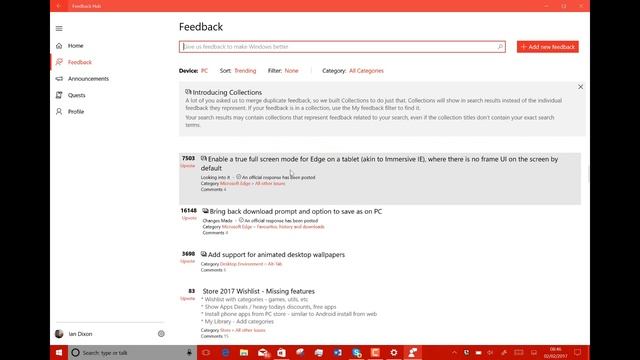Image resolution: width=640 pixels, height=360 pixels.
Task: Click the back arrow in title bar
Action: [60, 6]
